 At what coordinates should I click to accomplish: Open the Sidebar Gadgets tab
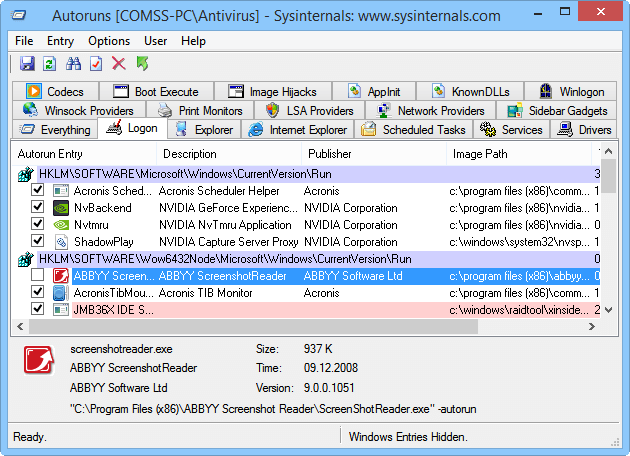coord(556,110)
